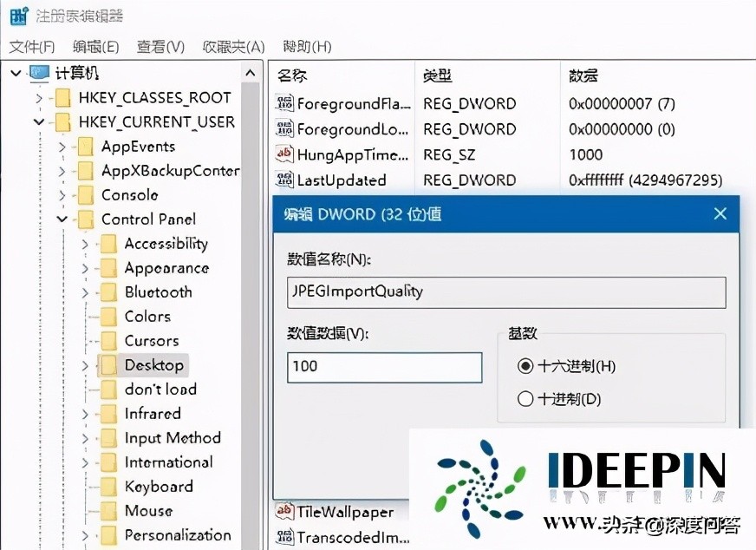Click the TranscodedIm... DWORD icon
Viewport: 756px width, 550px height.
pyautogui.click(x=283, y=536)
